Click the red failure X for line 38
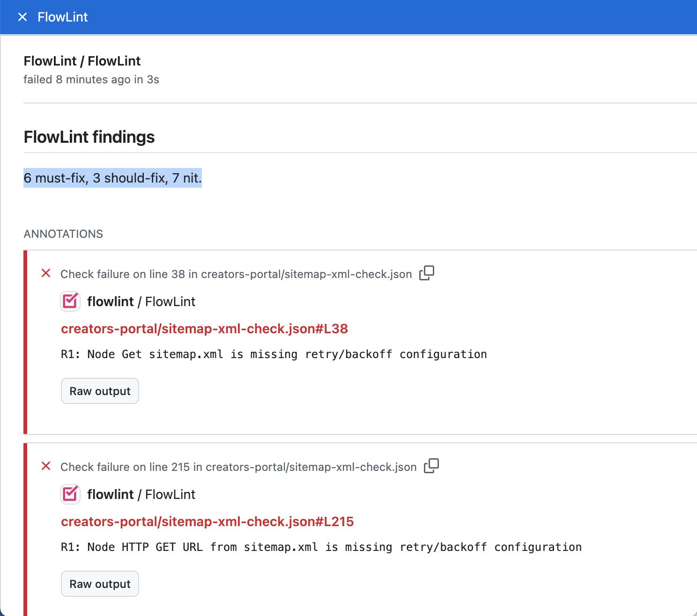This screenshot has height=616, width=697. pyautogui.click(x=46, y=273)
